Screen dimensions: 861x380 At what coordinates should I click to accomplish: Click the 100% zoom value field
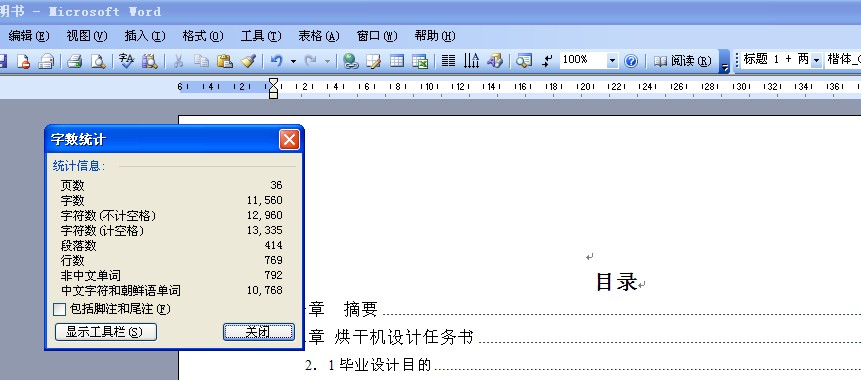tap(583, 60)
